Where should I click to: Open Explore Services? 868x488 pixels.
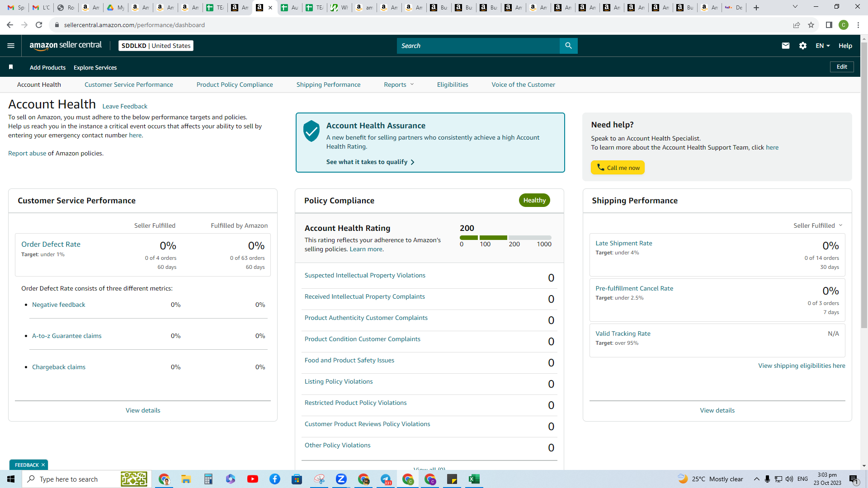pyautogui.click(x=95, y=67)
